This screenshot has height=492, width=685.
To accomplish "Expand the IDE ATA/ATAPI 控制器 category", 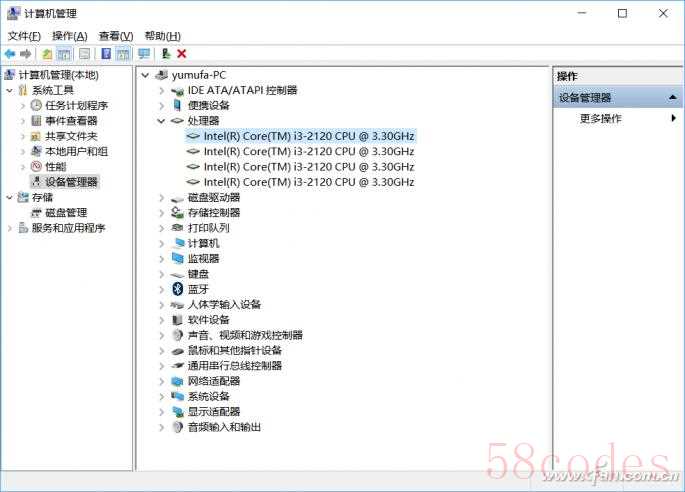I will pos(162,90).
